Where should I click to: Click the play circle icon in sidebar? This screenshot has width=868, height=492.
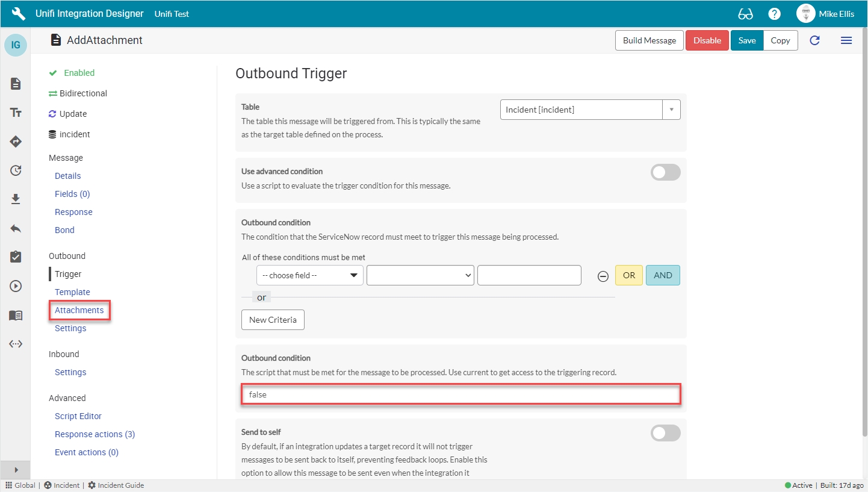[x=16, y=286]
